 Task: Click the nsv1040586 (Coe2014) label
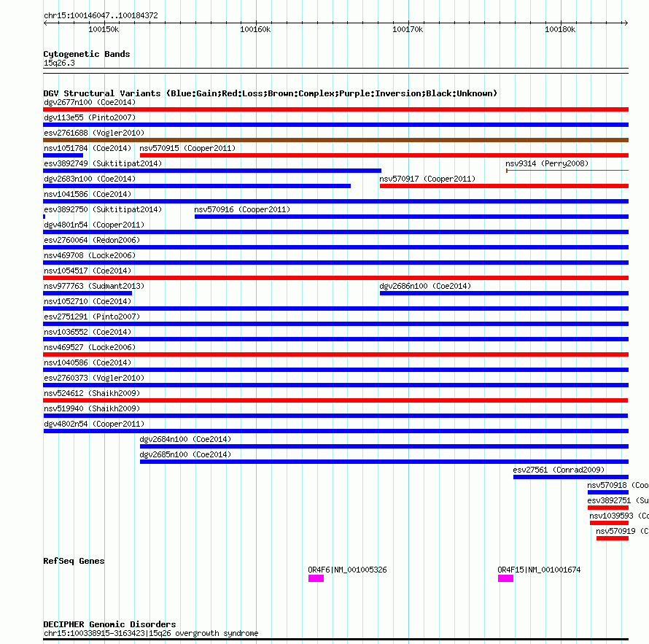88,362
